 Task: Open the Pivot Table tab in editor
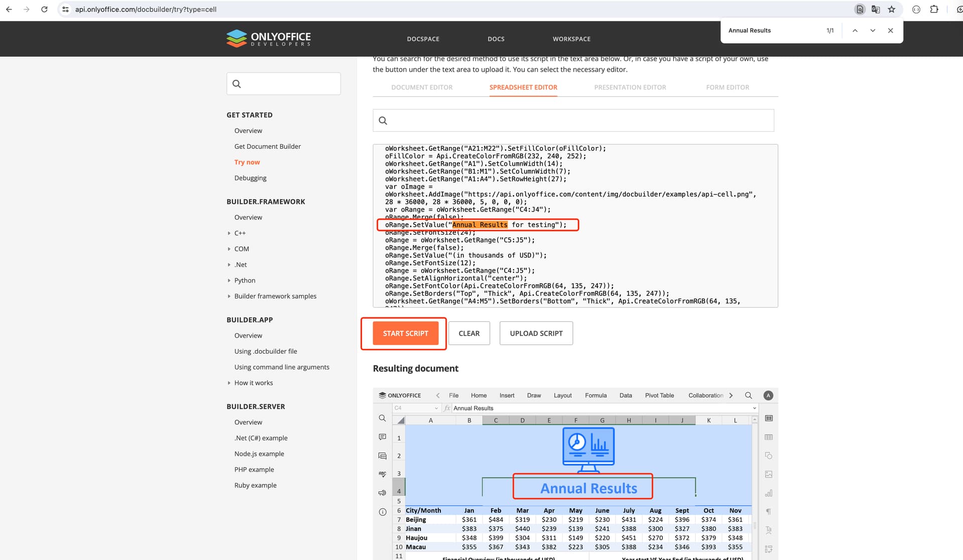tap(659, 396)
